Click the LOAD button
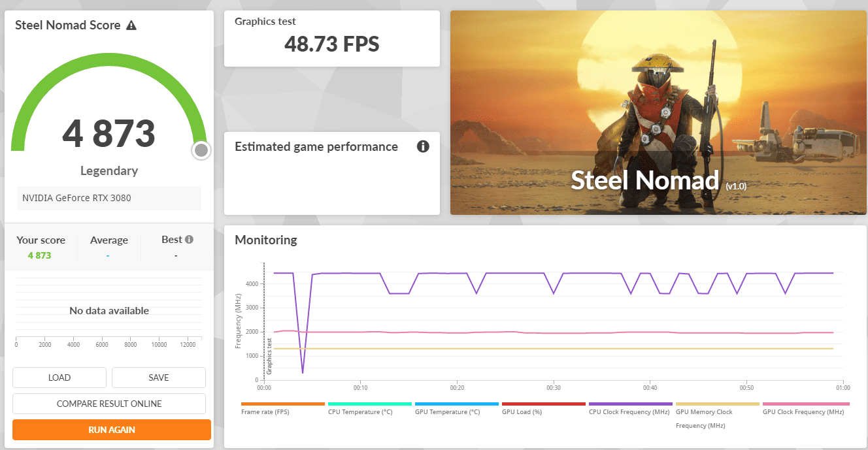Screen dimensions: 868x450 [x=59, y=378]
